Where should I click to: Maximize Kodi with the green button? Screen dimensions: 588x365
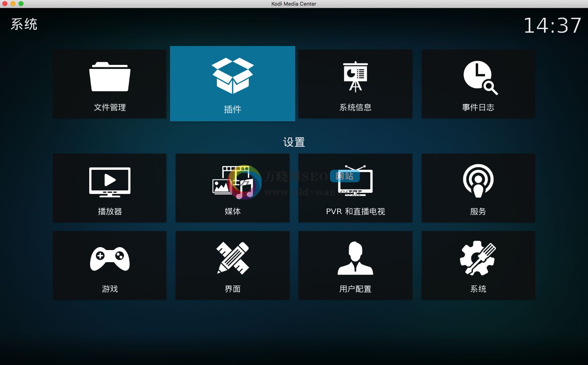21,4
